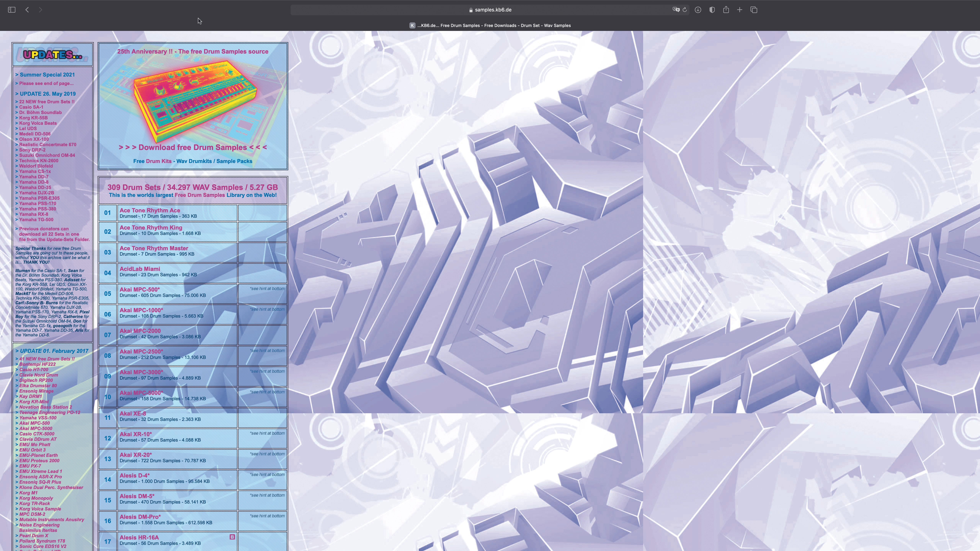Show the tab overview
Viewport: 980px width, 551px height.
(x=754, y=10)
